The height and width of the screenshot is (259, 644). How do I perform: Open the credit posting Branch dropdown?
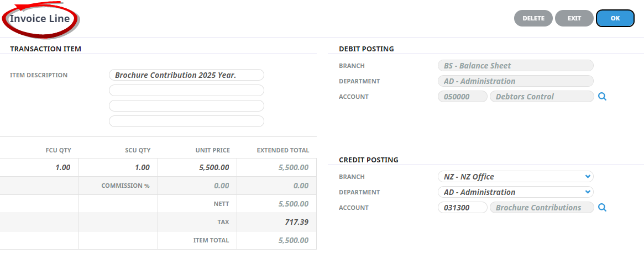point(515,177)
